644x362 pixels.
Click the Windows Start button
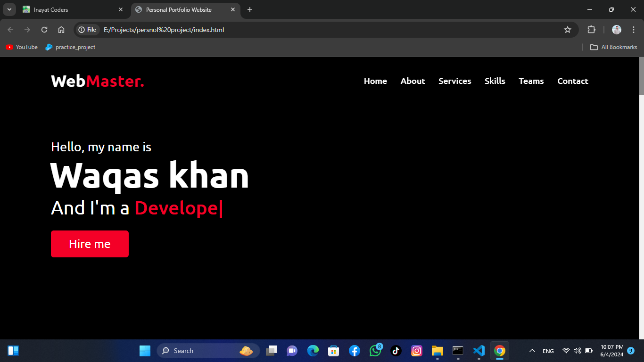[x=145, y=351]
